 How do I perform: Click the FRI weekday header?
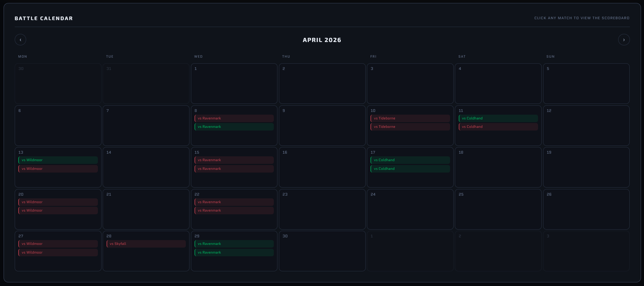[373, 56]
